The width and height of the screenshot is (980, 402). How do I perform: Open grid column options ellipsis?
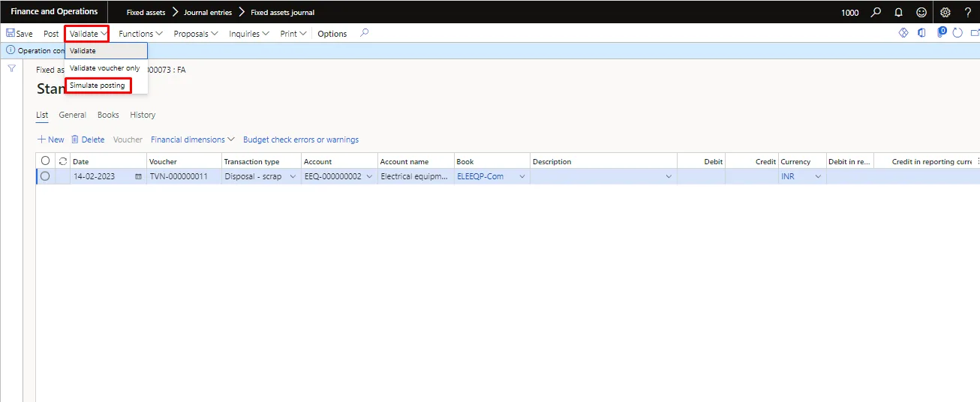tap(978, 161)
